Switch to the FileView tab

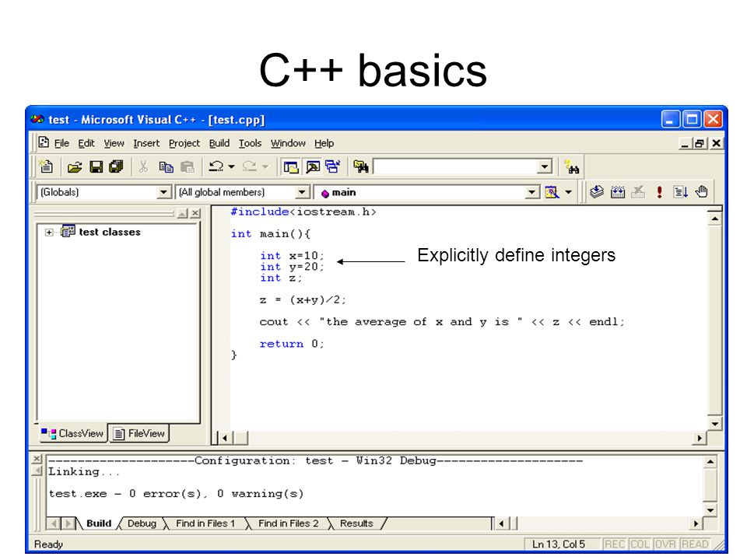139,433
